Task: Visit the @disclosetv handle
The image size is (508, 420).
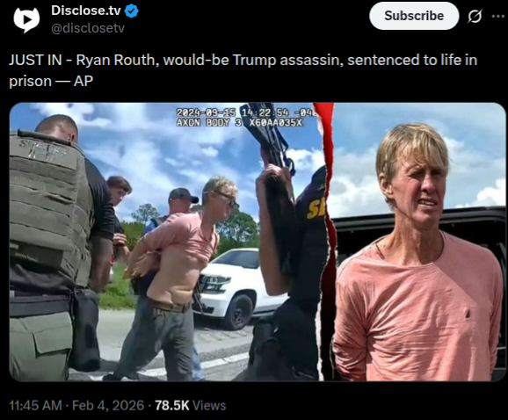Action: point(88,28)
